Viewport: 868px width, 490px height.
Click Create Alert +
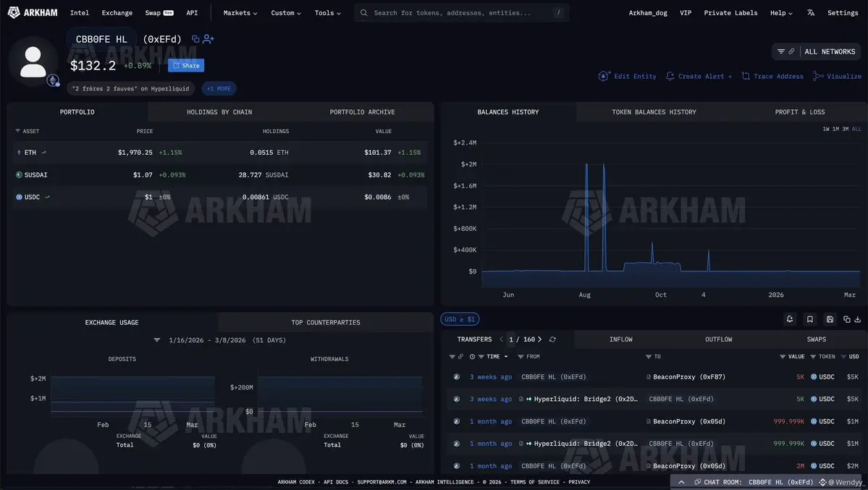click(699, 77)
